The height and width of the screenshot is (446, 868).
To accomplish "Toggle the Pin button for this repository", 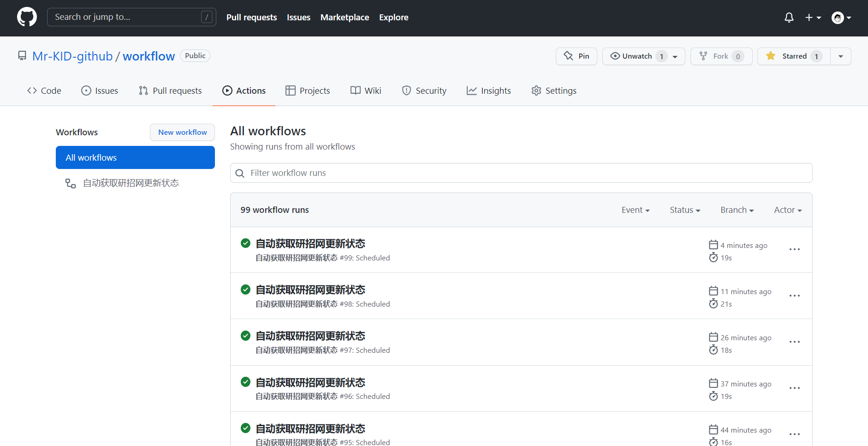I will click(x=577, y=56).
